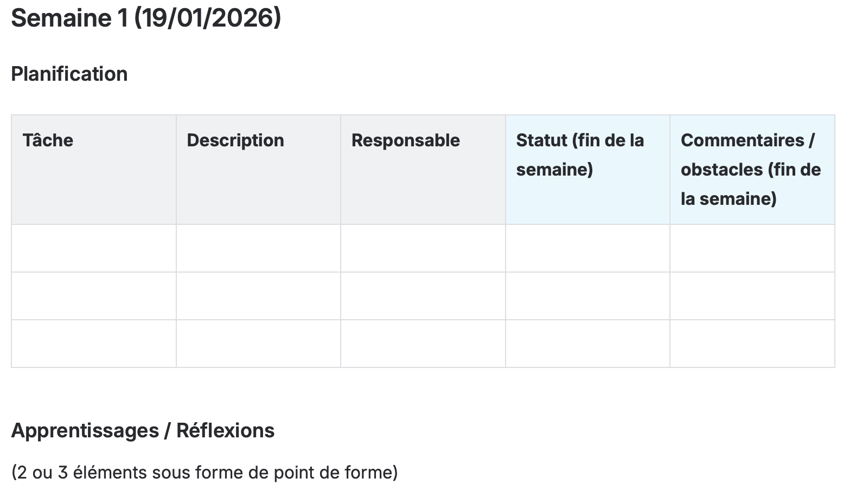Click first empty row cell under Description

pyautogui.click(x=258, y=248)
